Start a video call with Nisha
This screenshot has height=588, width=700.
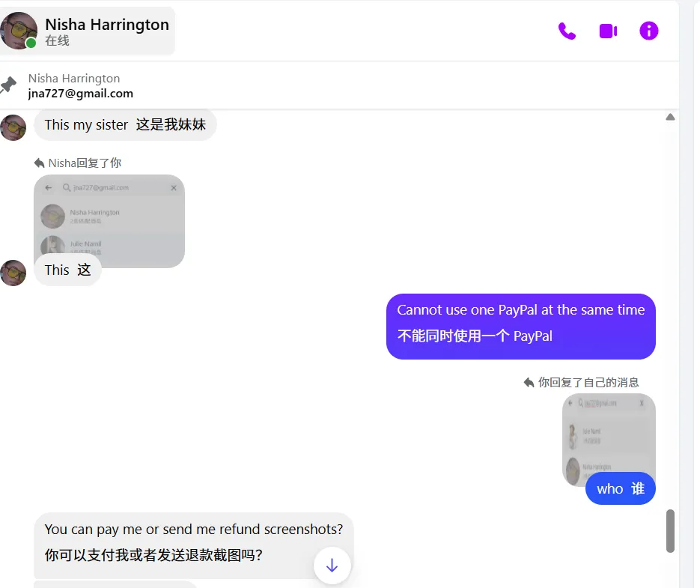tap(608, 31)
